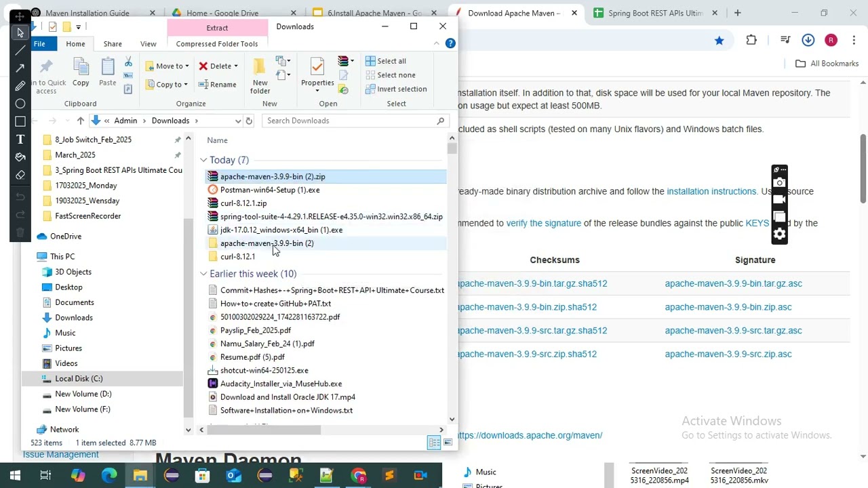The width and height of the screenshot is (868, 488).
Task: Click the scissors Cut icon
Action: [128, 62]
